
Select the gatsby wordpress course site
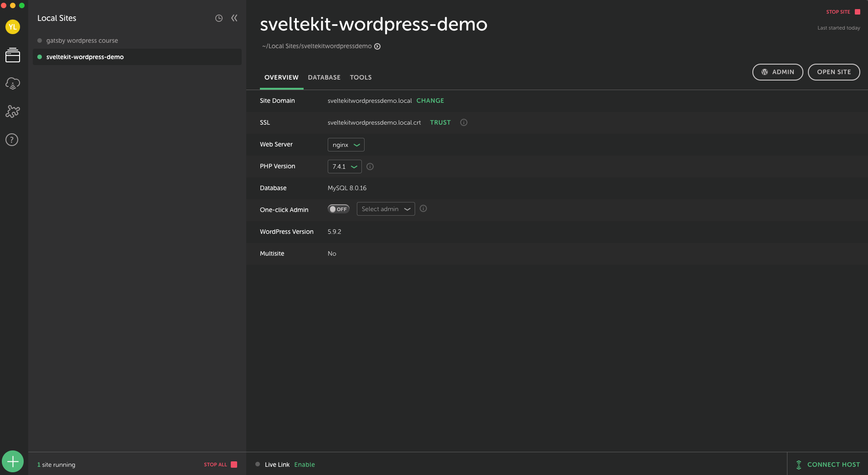point(137,40)
